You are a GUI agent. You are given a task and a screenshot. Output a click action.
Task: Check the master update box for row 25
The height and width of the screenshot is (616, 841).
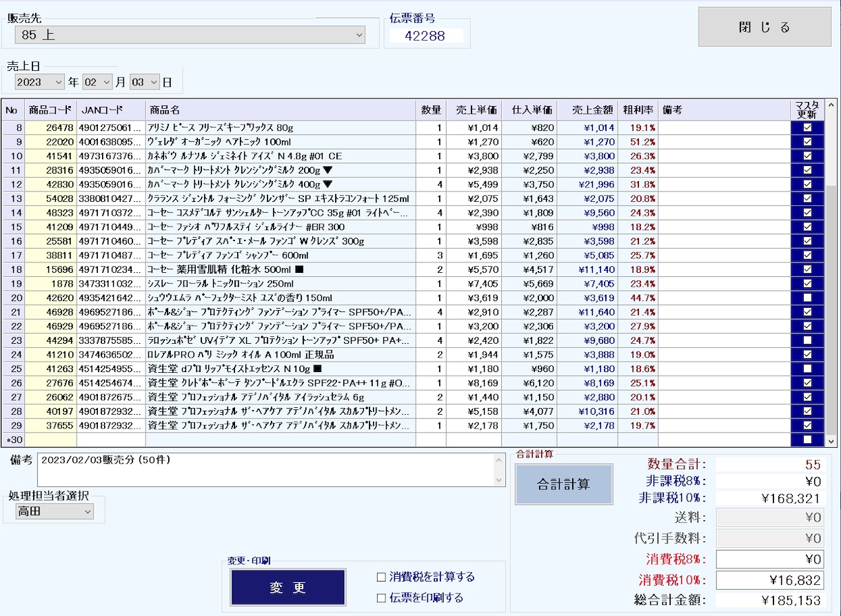807,369
